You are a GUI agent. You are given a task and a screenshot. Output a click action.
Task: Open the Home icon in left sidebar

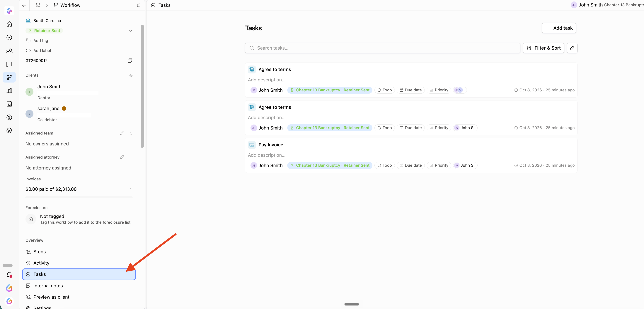(x=9, y=24)
